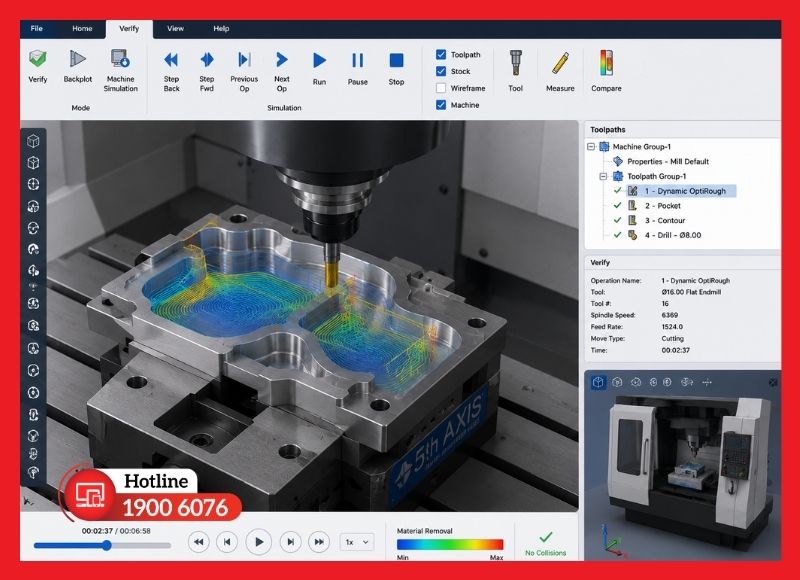Click the XYZ axis gizmo in machine preview
The width and height of the screenshot is (800, 580).
point(611,543)
